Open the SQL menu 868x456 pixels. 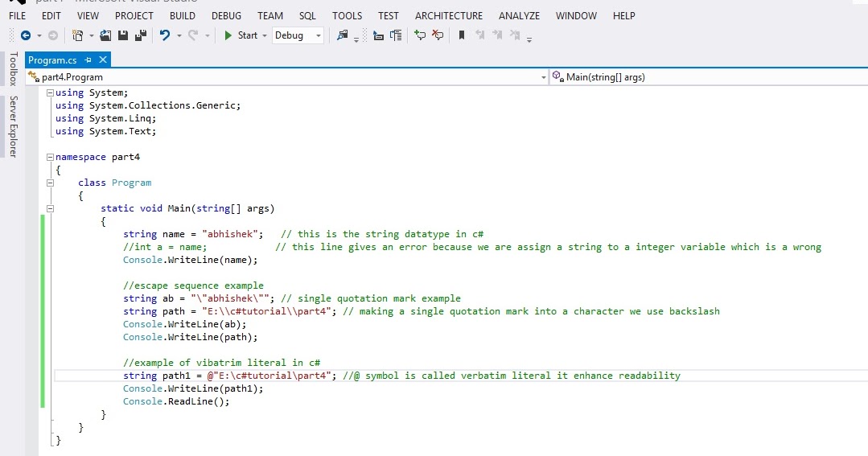[307, 16]
